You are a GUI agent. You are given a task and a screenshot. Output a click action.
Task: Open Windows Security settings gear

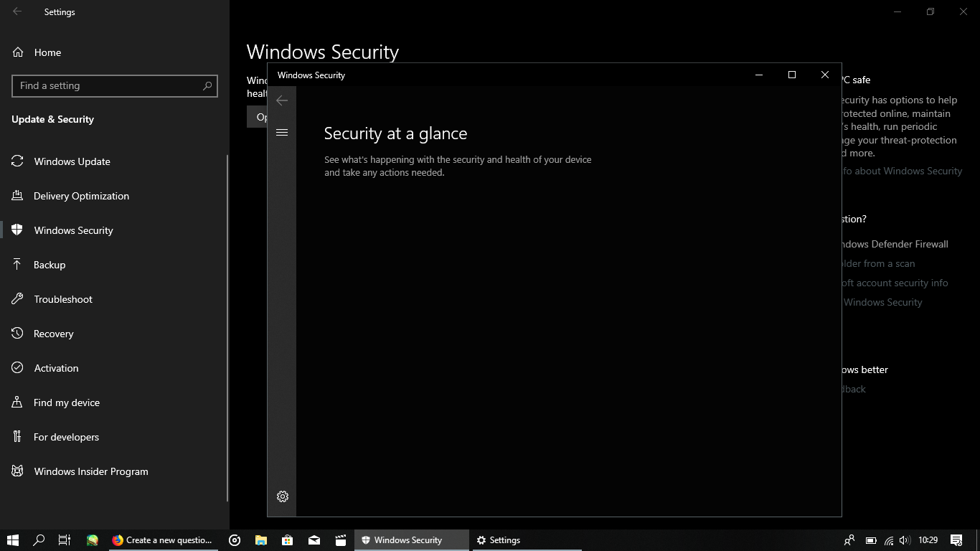[x=283, y=496]
